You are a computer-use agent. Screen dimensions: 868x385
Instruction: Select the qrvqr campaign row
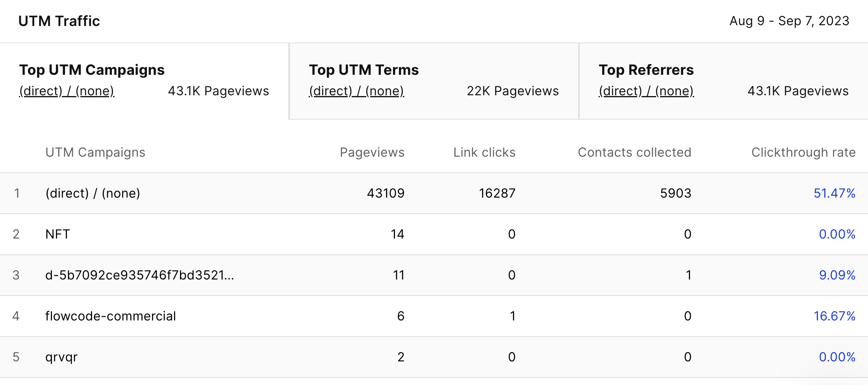[x=434, y=357]
